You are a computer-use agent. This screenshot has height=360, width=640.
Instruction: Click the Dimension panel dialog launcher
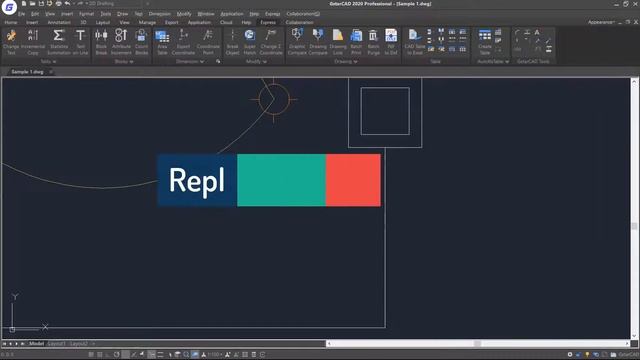click(218, 62)
